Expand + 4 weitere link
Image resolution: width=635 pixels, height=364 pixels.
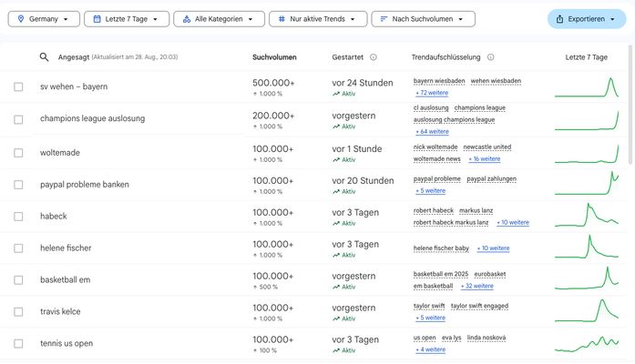pyautogui.click(x=431, y=349)
